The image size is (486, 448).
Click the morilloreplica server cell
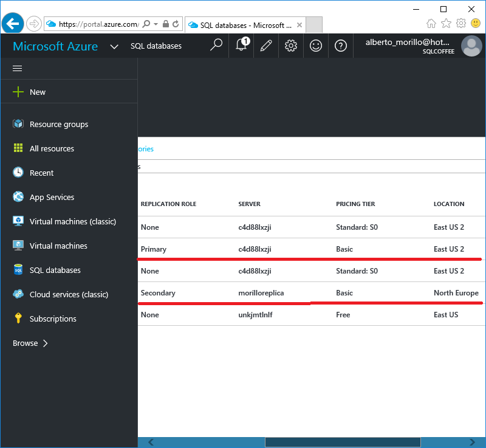[x=261, y=293]
